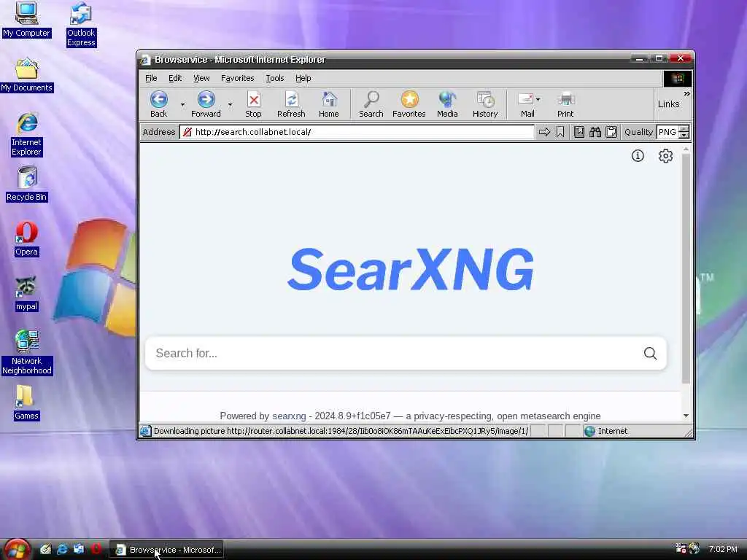This screenshot has height=560, width=747.
Task: Open the Start menu orb
Action: click(x=17, y=550)
